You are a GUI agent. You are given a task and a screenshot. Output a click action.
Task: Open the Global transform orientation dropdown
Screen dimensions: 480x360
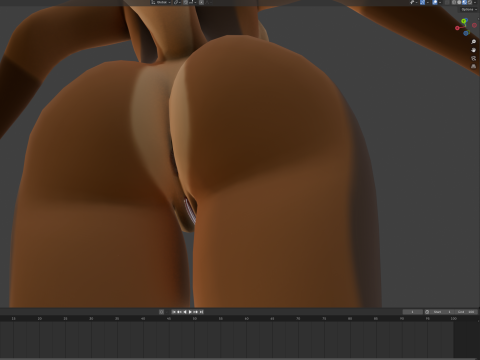click(x=161, y=2)
